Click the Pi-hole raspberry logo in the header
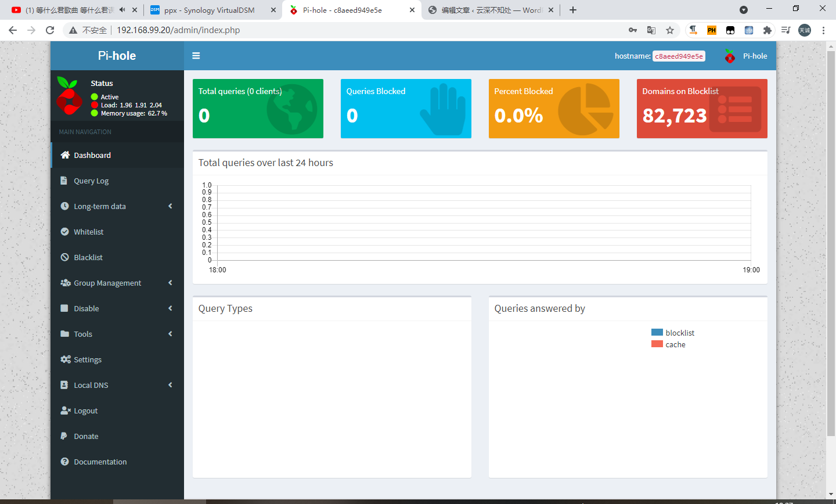The width and height of the screenshot is (836, 504). pyautogui.click(x=730, y=56)
